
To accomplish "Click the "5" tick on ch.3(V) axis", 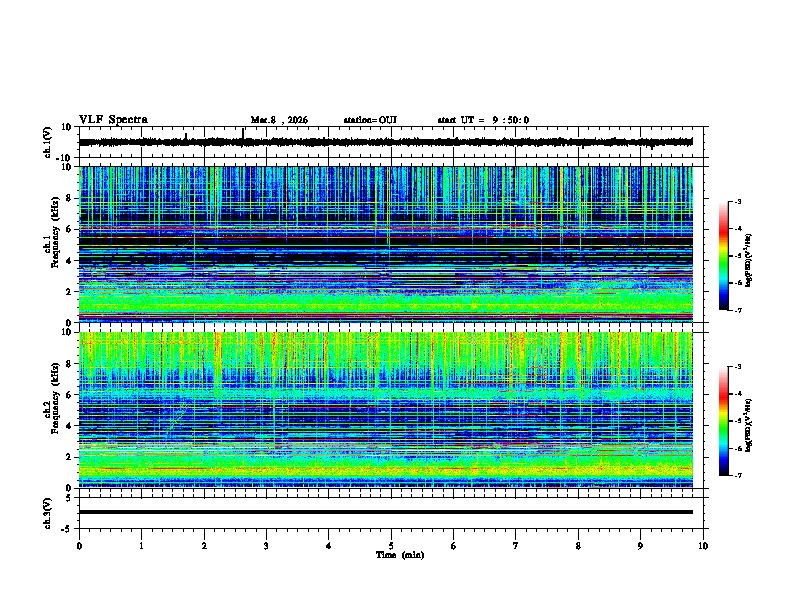I will [x=69, y=498].
